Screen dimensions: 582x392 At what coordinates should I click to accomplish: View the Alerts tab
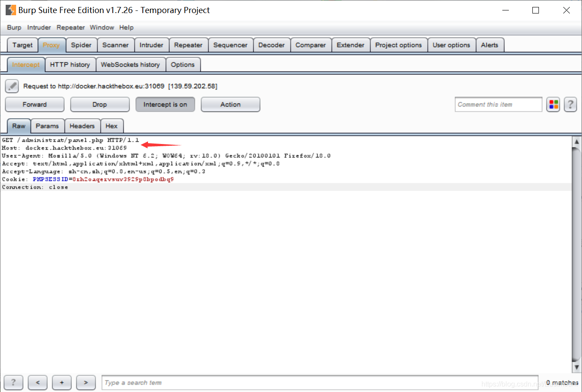click(x=489, y=45)
